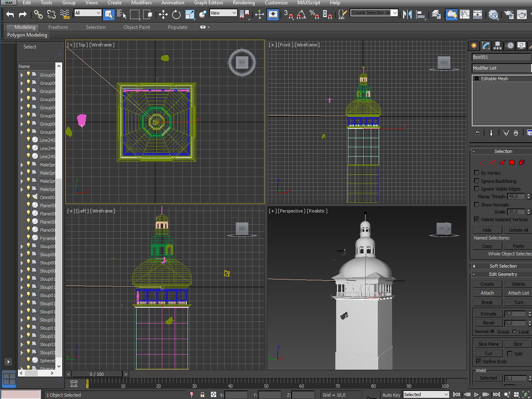Click the Slice Plane button
This screenshot has height=399, width=532.
(x=488, y=344)
